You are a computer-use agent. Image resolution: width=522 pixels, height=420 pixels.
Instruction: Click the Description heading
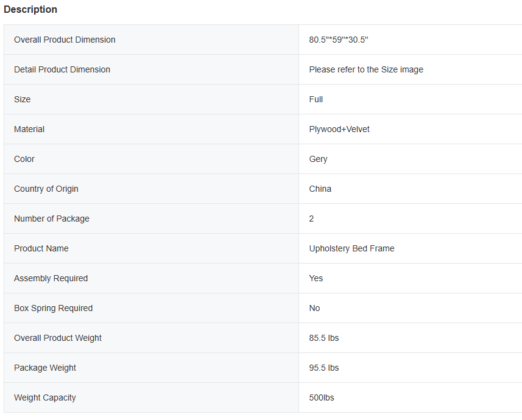click(30, 10)
